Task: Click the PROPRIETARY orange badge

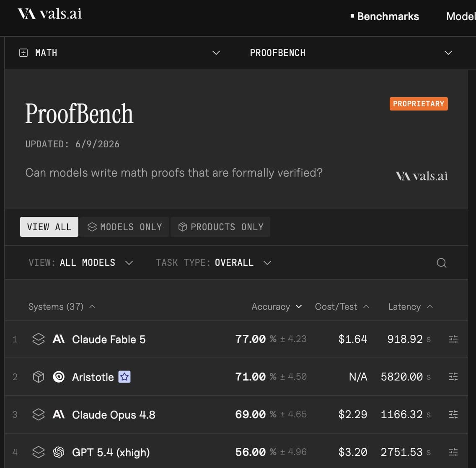Action: (x=419, y=104)
